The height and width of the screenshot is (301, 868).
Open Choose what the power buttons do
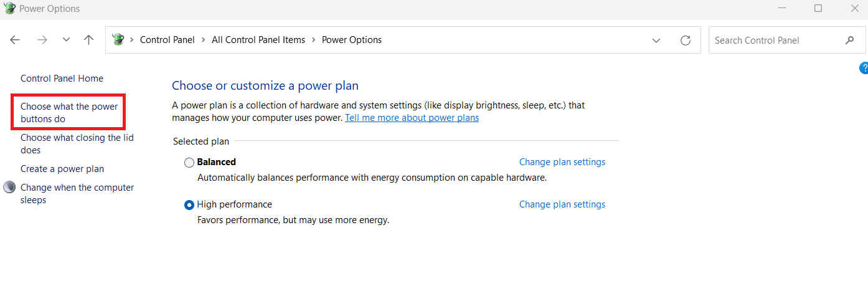pyautogui.click(x=69, y=113)
